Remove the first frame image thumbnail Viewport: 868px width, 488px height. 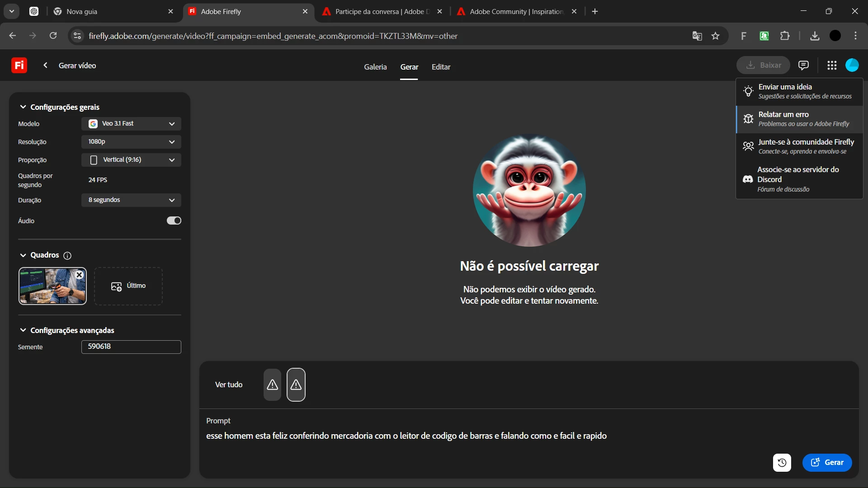pyautogui.click(x=80, y=275)
